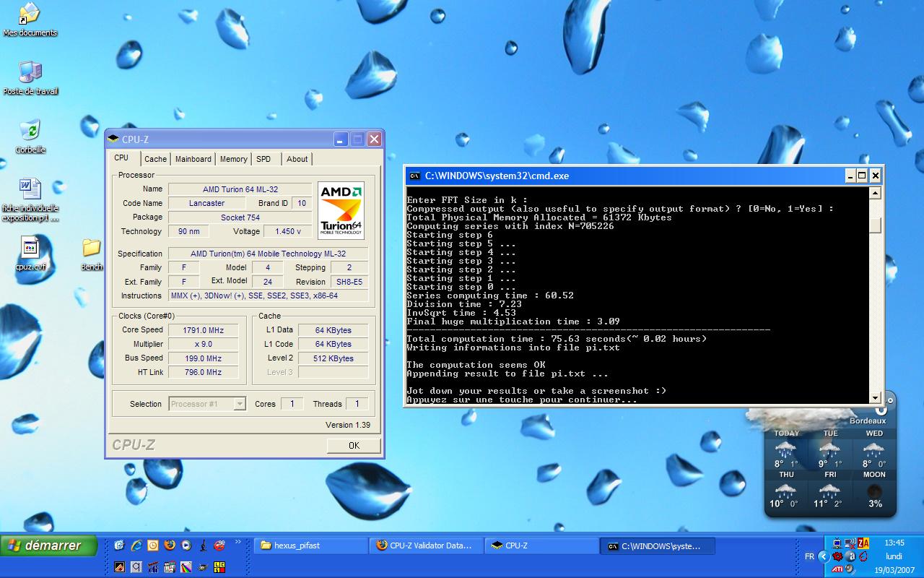Viewport: 924px width, 578px height.
Task: Click the Technology 90 nm field
Action: (x=189, y=231)
